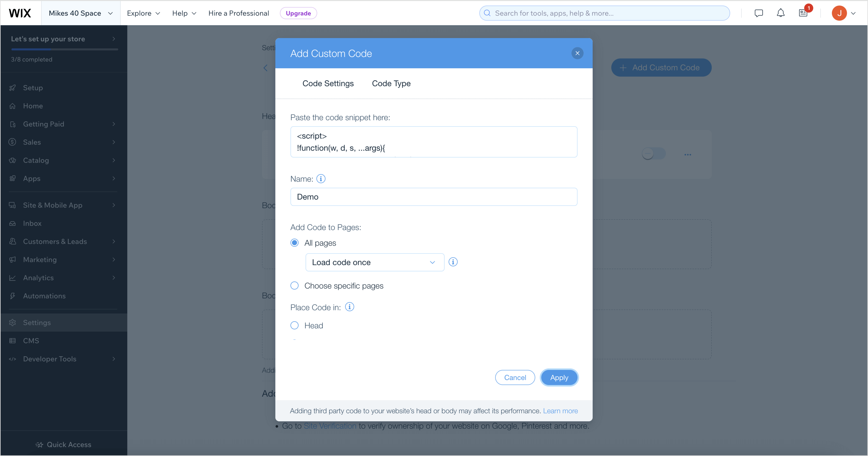Expand the Mikes 40 Space site menu
The image size is (868, 456).
[x=81, y=13]
